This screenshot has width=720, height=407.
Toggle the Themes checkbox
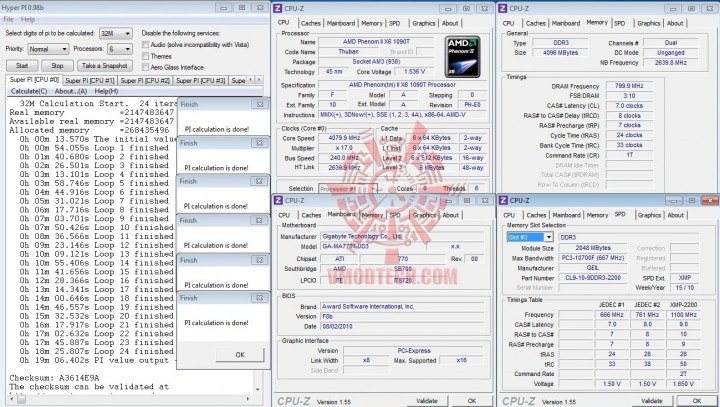point(146,56)
